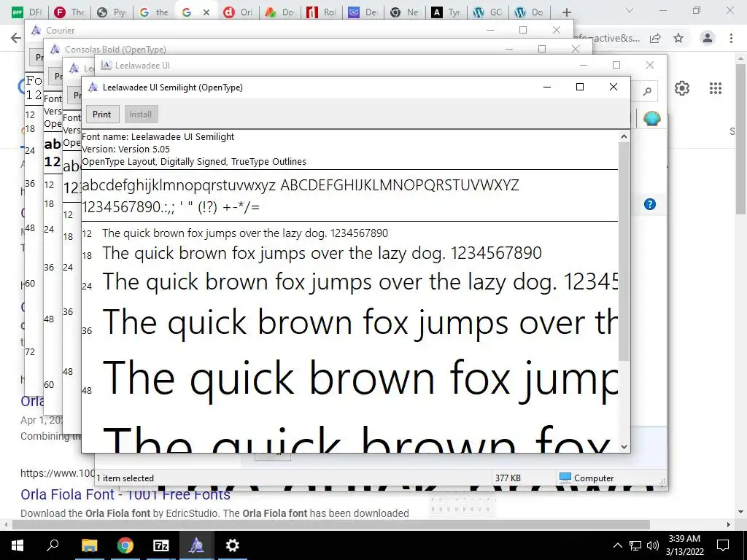Open Settings gear from the taskbar
The image size is (747, 560).
tap(233, 545)
